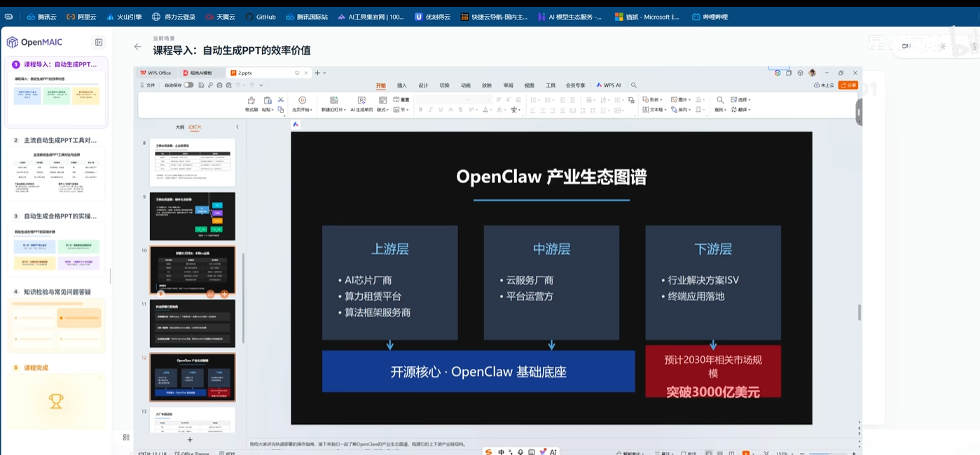Click the Paste (粘贴) clipboard icon
The image size is (980, 455).
pos(267,101)
